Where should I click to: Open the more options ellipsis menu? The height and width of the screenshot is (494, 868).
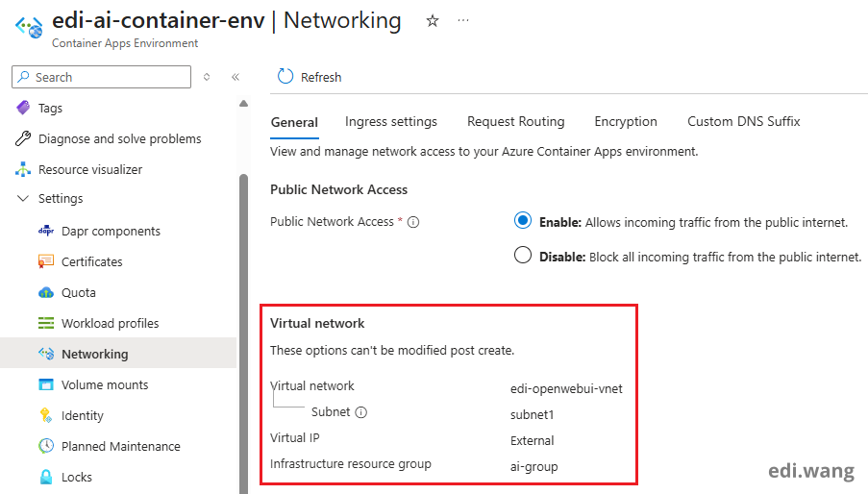pyautogui.click(x=463, y=20)
